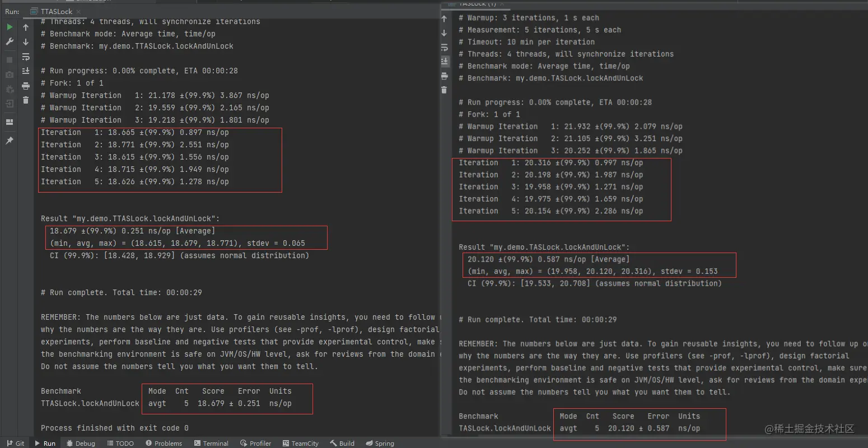This screenshot has width=868, height=448.
Task: Open the Terminal tool window
Action: click(x=211, y=443)
